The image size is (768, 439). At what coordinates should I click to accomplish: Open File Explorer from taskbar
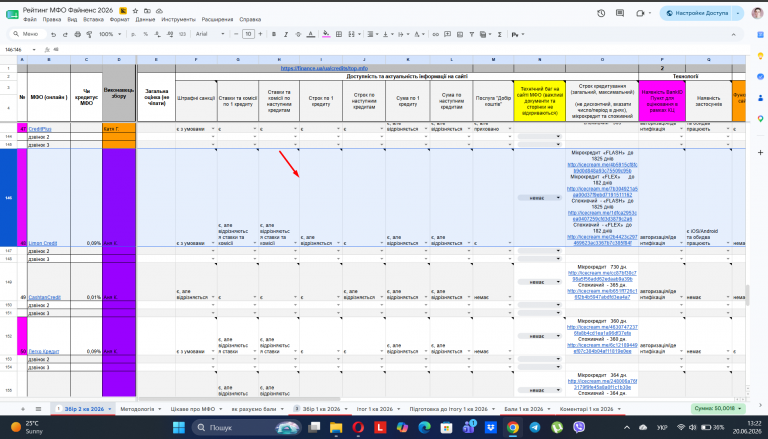tap(336, 427)
